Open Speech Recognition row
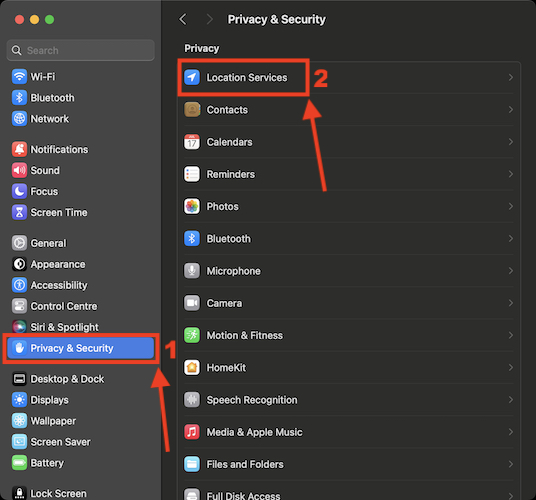536x500 pixels. click(349, 400)
